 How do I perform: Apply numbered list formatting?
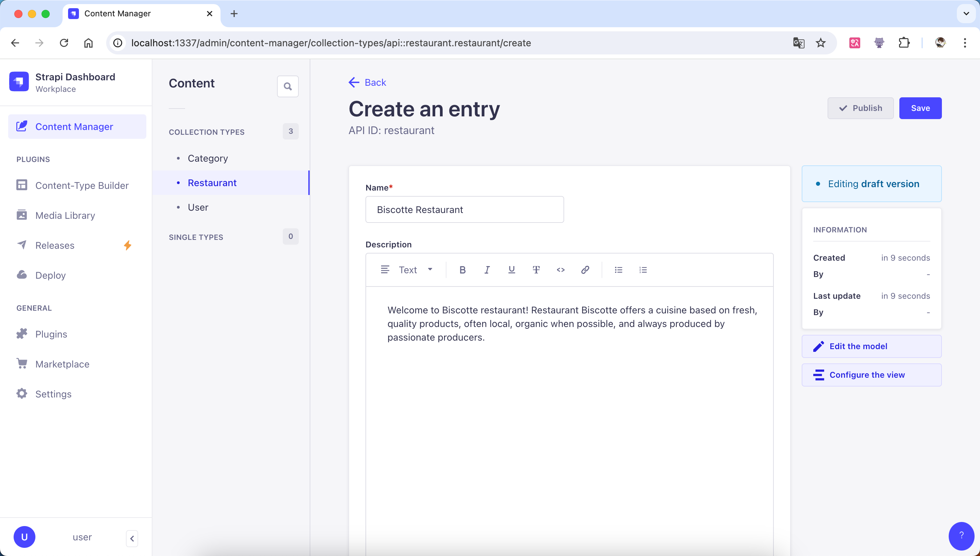643,270
